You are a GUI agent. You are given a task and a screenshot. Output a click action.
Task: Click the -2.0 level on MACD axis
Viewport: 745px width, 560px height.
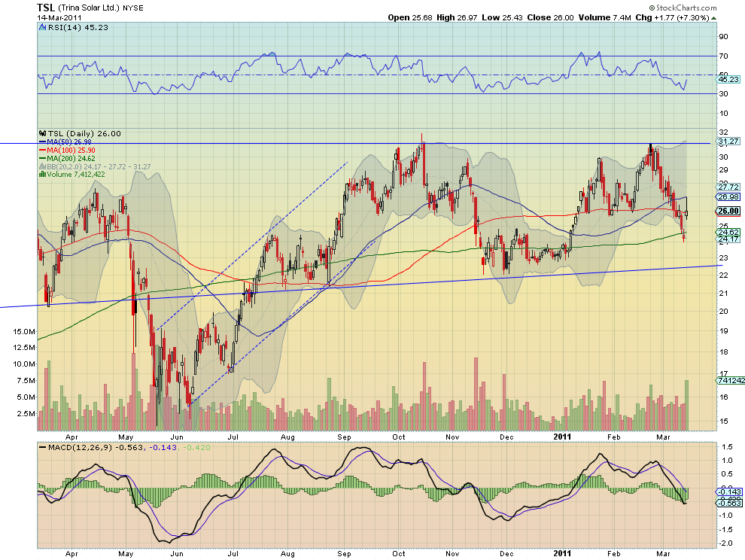click(x=725, y=543)
